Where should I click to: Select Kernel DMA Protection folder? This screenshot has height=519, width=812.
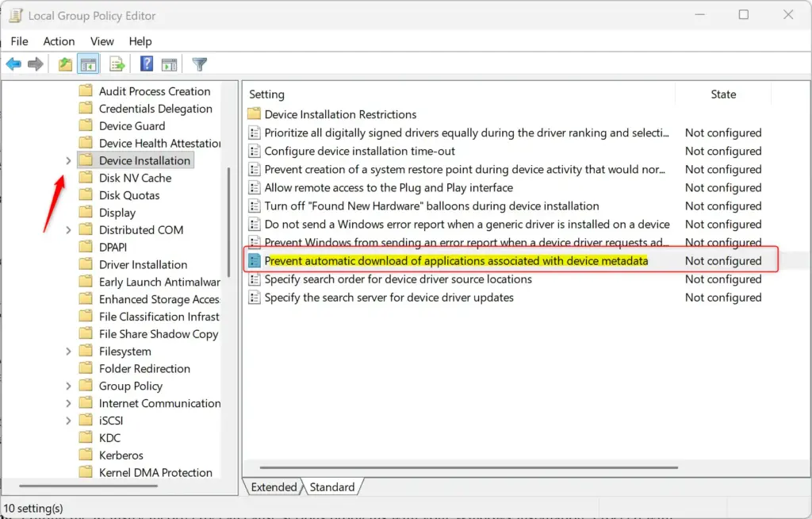[155, 472]
